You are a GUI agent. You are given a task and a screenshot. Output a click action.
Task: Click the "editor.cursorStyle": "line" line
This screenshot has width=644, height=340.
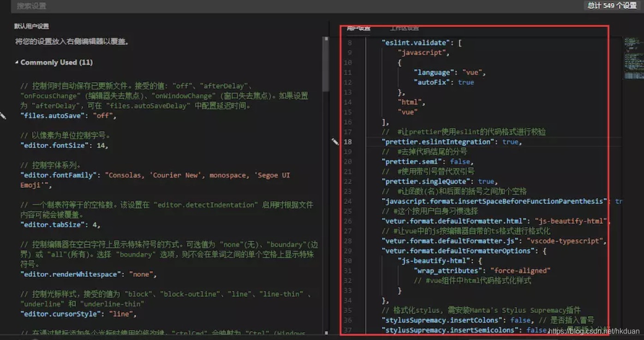[78, 314]
